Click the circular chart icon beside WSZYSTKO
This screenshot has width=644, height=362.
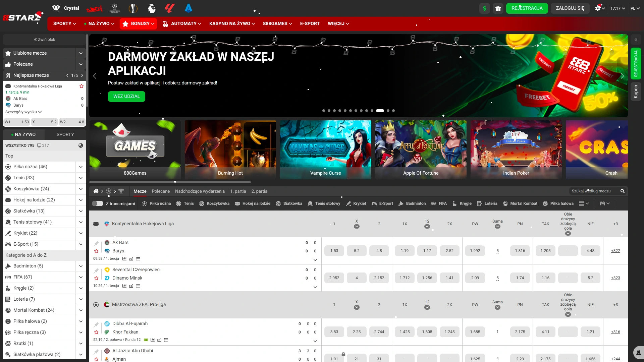tap(81, 145)
